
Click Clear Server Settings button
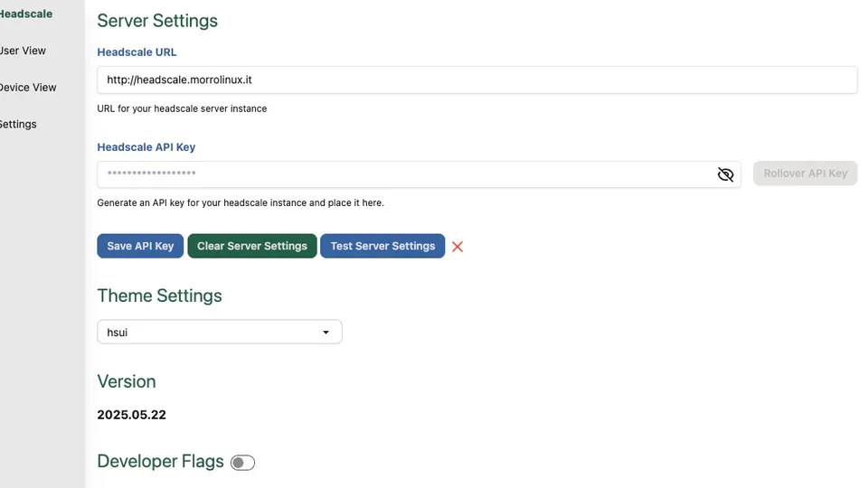coord(252,246)
